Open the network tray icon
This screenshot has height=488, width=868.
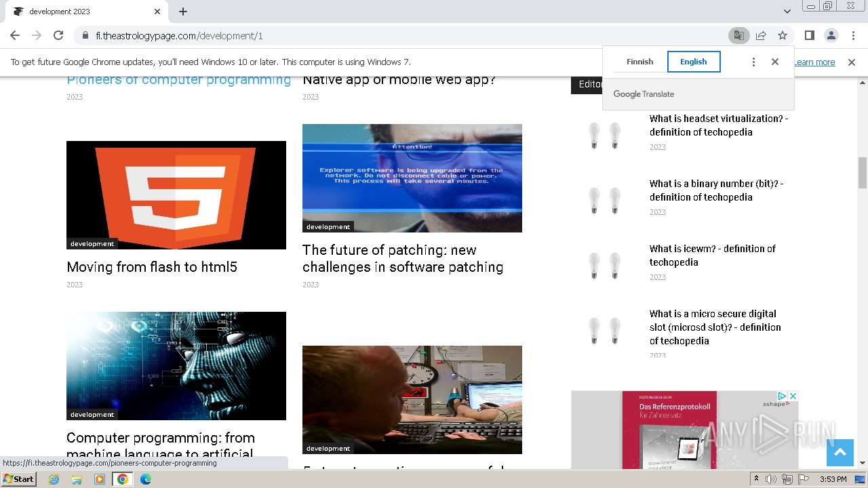click(787, 479)
